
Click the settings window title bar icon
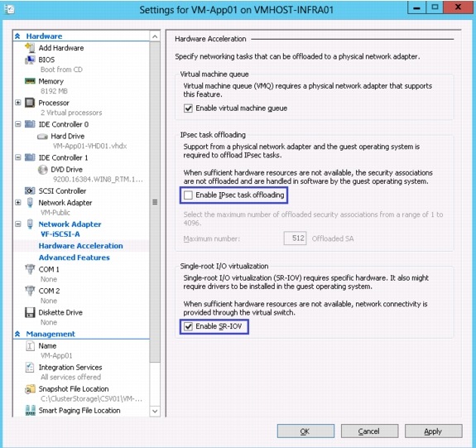9,9
